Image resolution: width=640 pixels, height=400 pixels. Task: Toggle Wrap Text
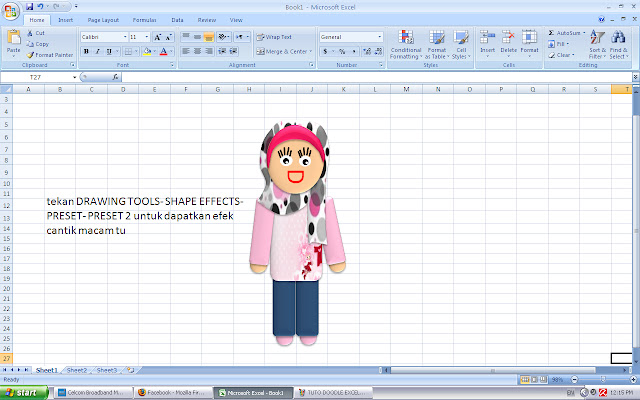[274, 37]
